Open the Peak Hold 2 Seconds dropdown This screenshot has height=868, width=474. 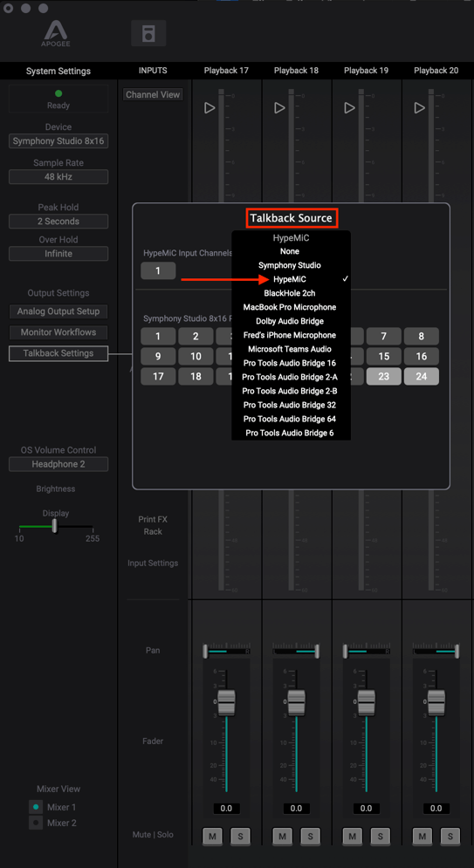[x=58, y=222]
